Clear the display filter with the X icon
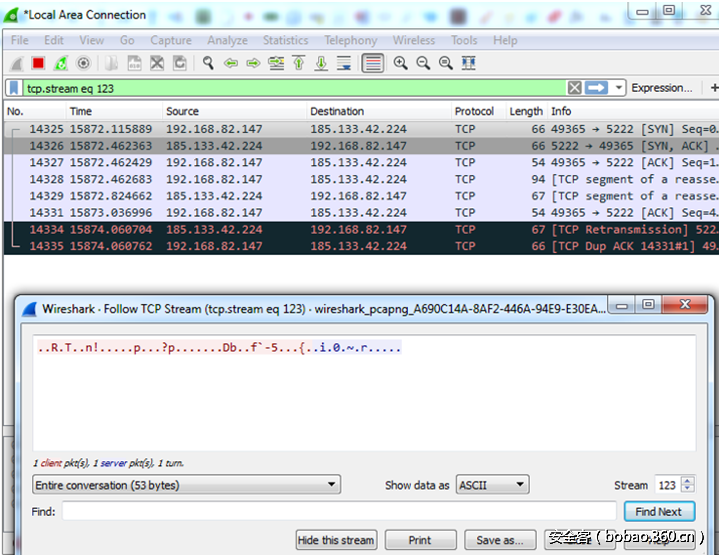This screenshot has height=555, width=719. click(x=574, y=88)
